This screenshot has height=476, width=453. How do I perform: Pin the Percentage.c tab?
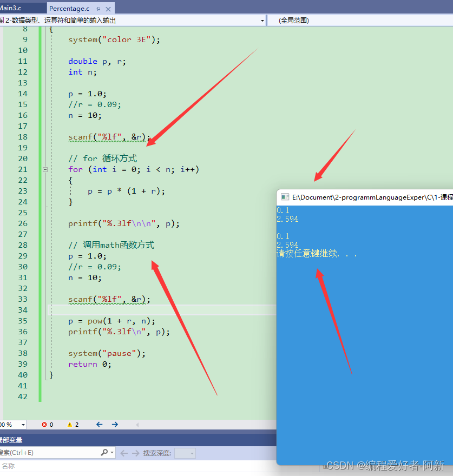[x=98, y=9]
